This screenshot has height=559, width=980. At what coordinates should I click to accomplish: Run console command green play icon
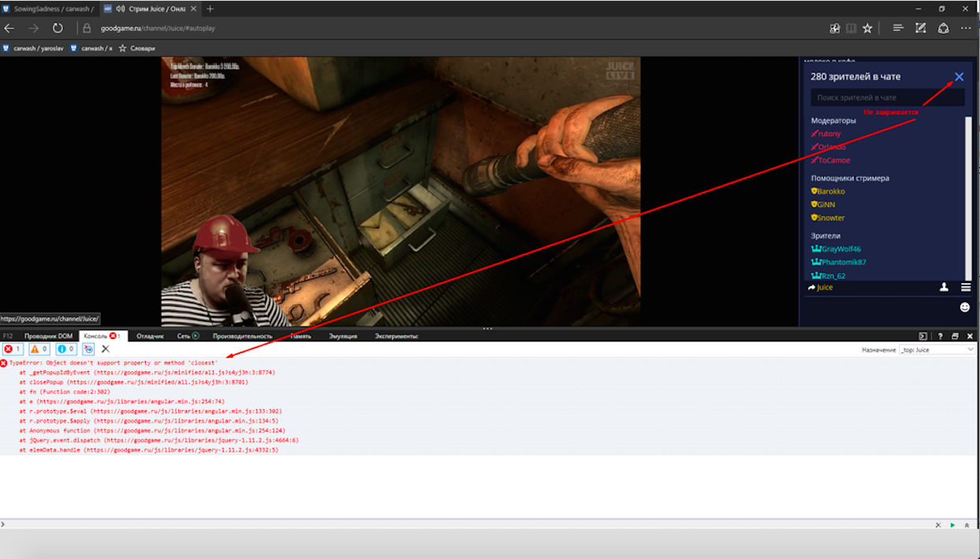pos(952,525)
